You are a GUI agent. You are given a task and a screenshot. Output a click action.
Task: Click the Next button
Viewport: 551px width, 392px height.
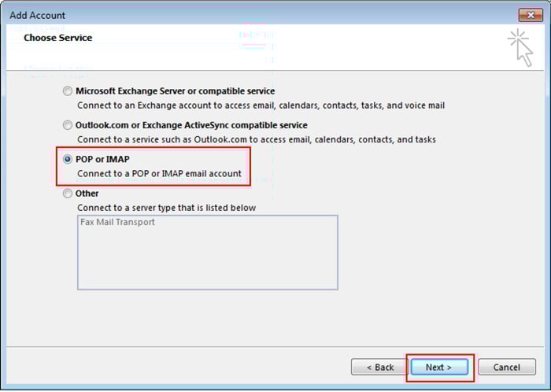[x=438, y=367]
